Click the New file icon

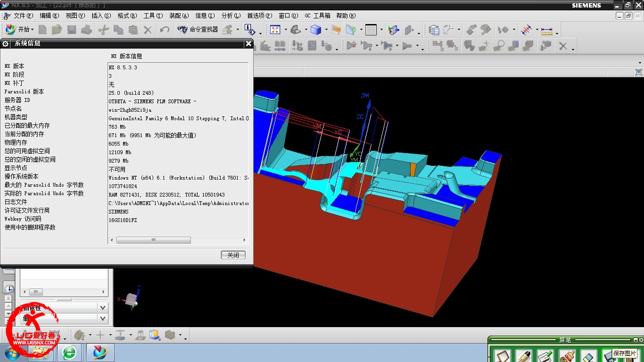(x=42, y=30)
